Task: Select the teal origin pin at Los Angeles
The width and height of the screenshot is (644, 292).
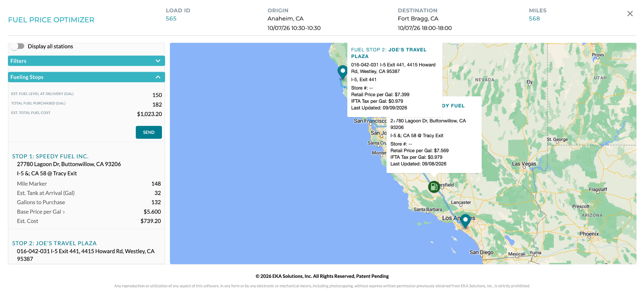Action: pos(465,221)
